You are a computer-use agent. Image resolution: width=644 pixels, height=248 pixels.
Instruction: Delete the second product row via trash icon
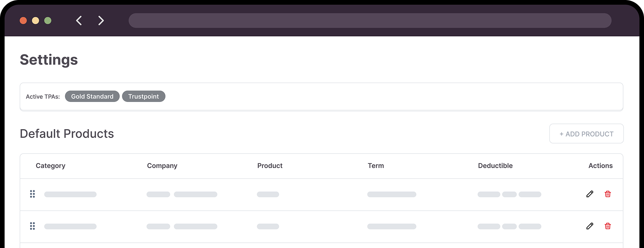(x=608, y=226)
